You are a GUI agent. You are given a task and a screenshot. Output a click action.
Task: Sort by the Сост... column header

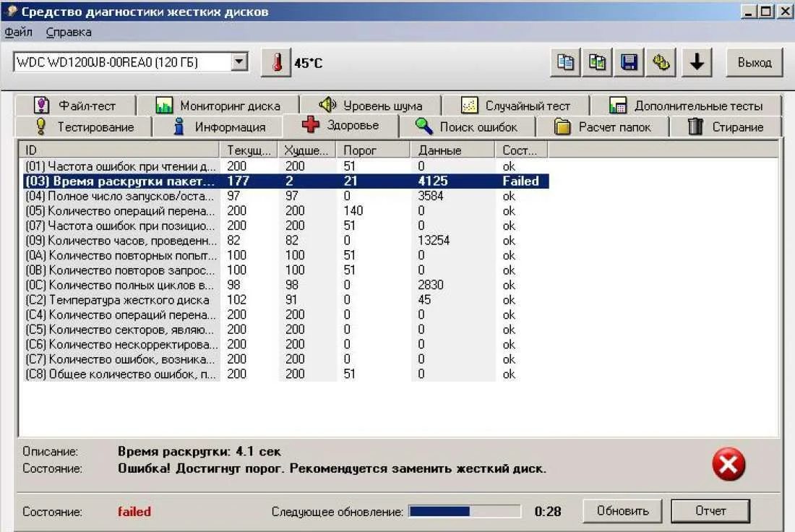pos(522,150)
